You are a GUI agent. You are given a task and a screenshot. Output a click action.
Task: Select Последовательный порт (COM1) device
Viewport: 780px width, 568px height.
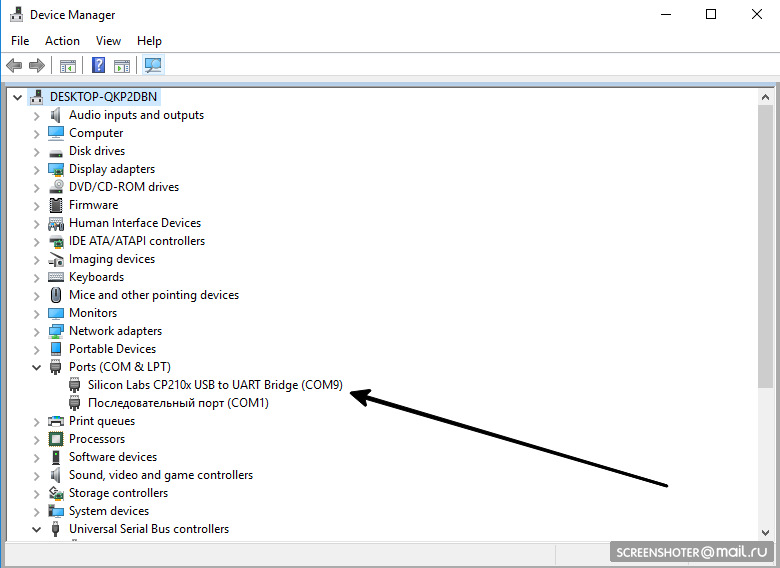(x=178, y=403)
